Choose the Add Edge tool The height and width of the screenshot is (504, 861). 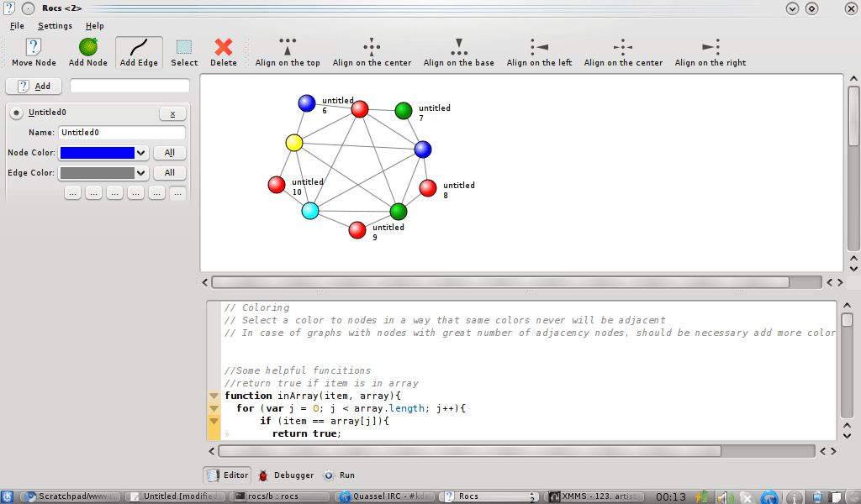click(x=139, y=52)
